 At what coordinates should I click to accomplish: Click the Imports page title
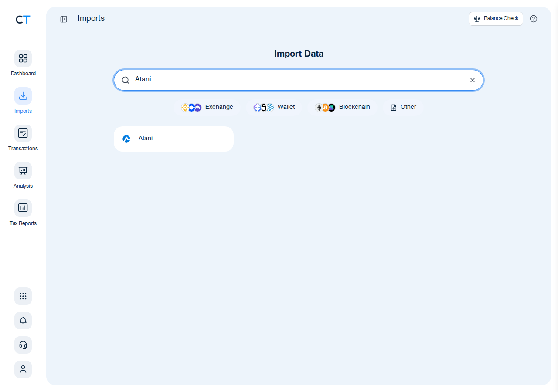tap(91, 18)
